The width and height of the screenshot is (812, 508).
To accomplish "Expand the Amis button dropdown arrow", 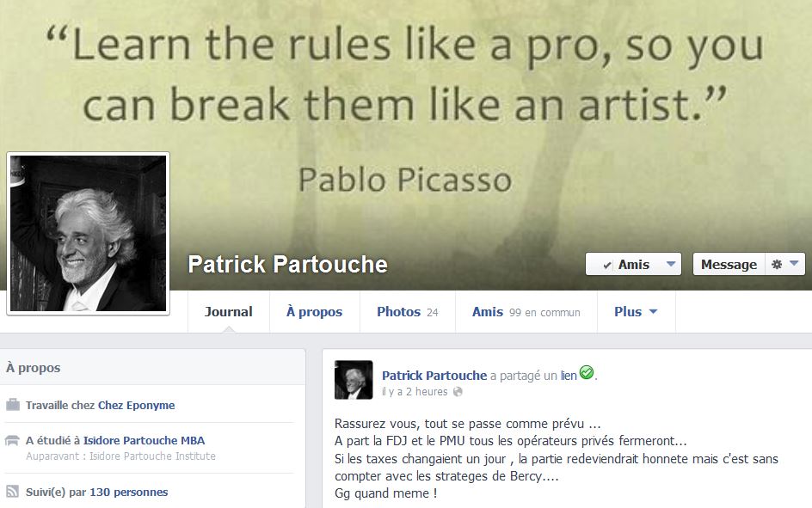I will [671, 264].
